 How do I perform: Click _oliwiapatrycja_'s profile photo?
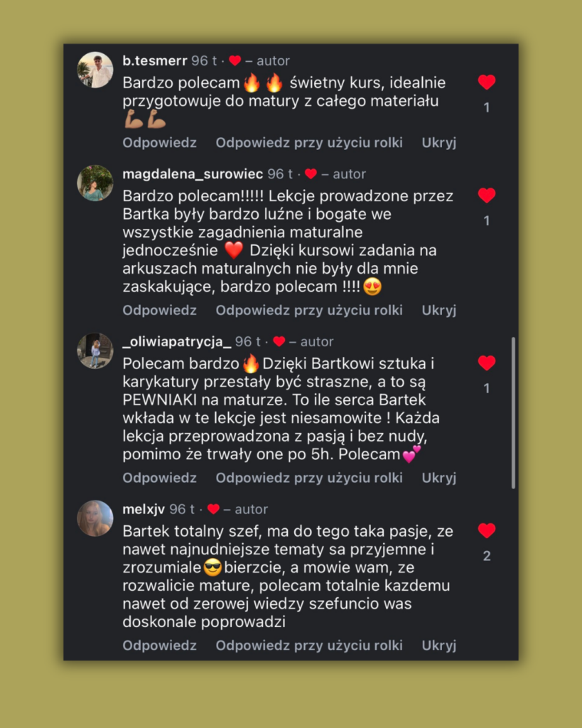[95, 350]
